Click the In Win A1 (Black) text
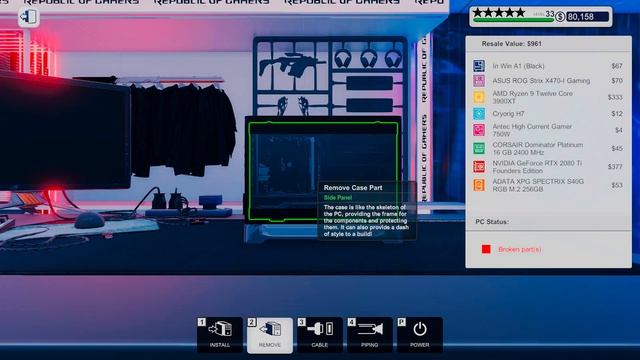The image size is (640, 360). pos(518,66)
